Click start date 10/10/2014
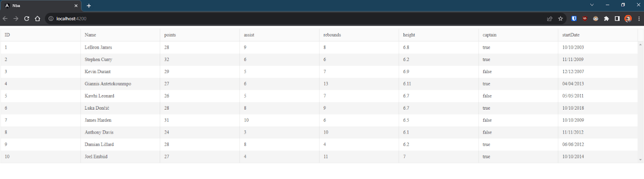Viewport: 644px width, 179px height. 573,156
